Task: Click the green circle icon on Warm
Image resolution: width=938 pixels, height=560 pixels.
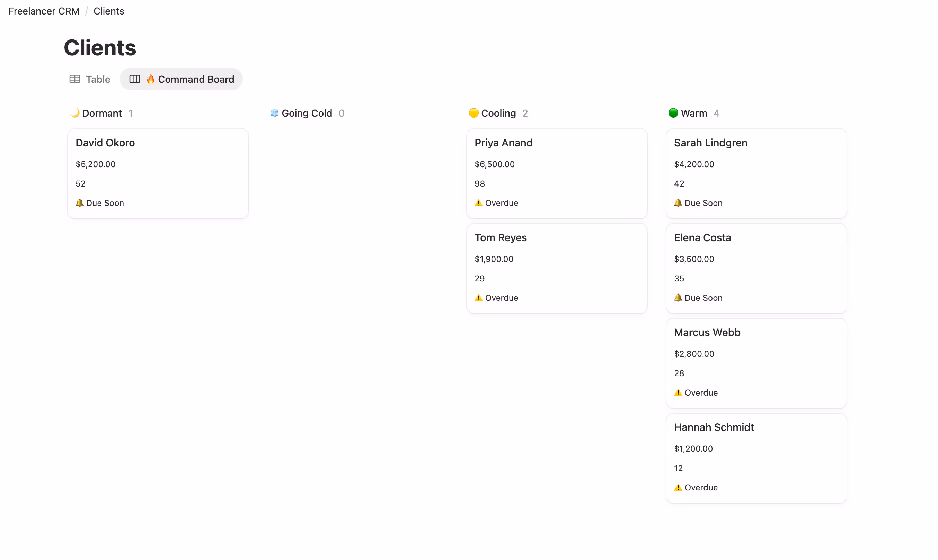Action: (x=673, y=113)
